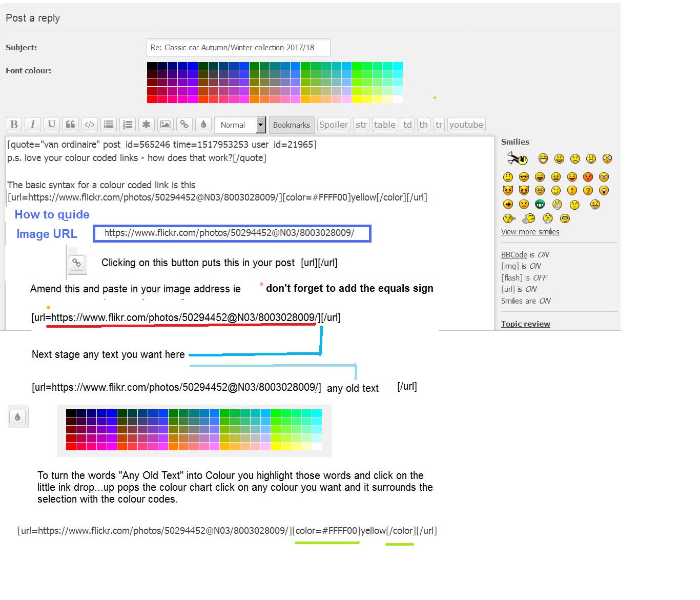The image size is (700, 600).
Task: Add a list item using the asterisk icon
Action: [146, 125]
